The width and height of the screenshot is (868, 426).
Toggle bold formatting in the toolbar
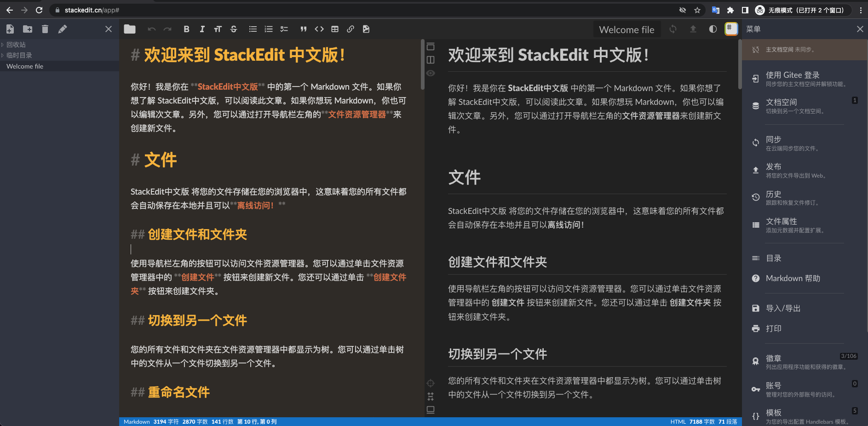(x=186, y=29)
